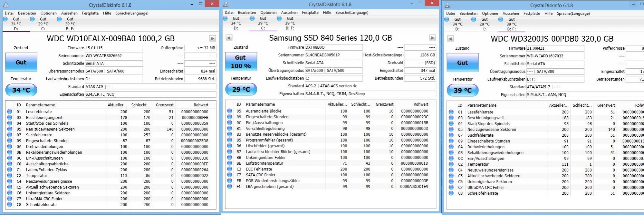Select drive D: tab in right window
This screenshot has height=215, width=644.
coord(457,24)
